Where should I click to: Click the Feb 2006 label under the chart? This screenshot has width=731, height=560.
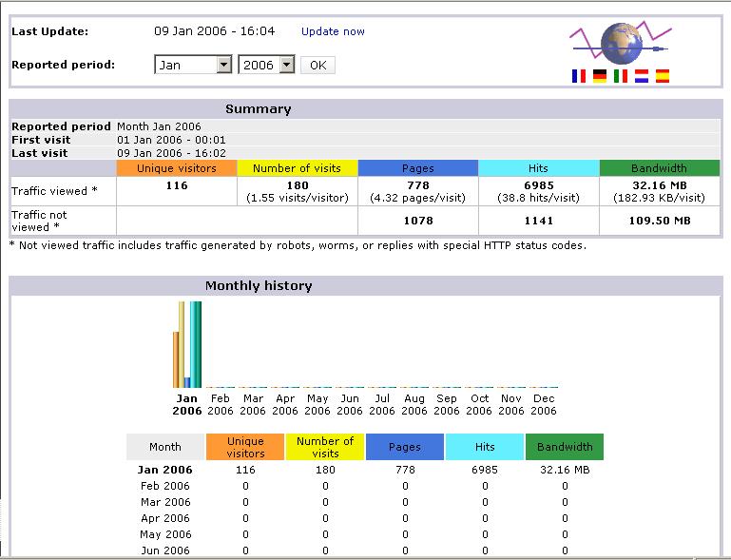(220, 405)
